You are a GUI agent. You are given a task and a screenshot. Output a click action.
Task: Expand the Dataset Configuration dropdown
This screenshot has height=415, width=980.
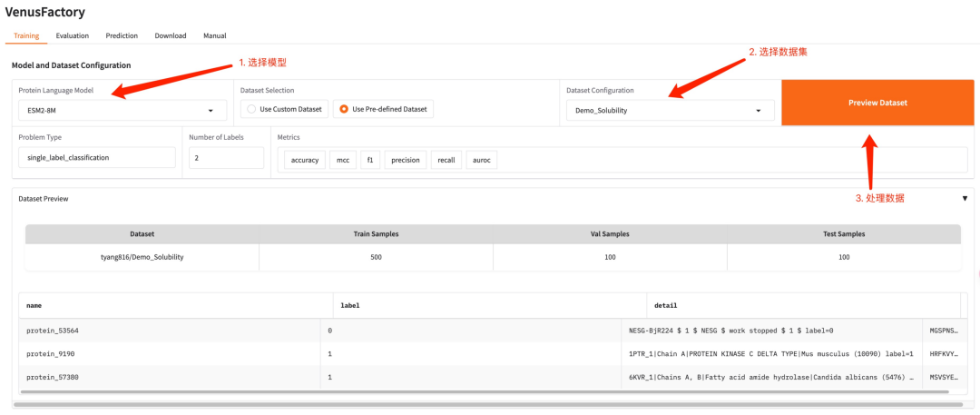click(x=670, y=111)
